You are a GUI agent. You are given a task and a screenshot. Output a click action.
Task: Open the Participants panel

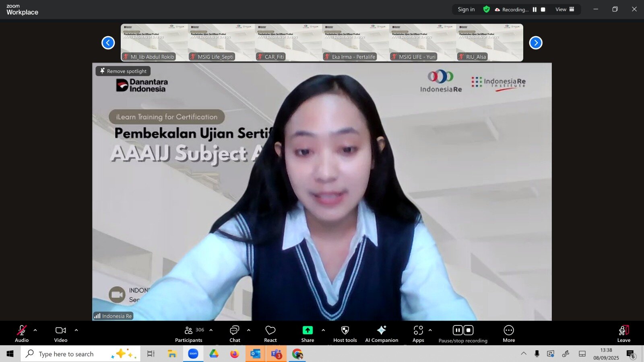point(189,334)
